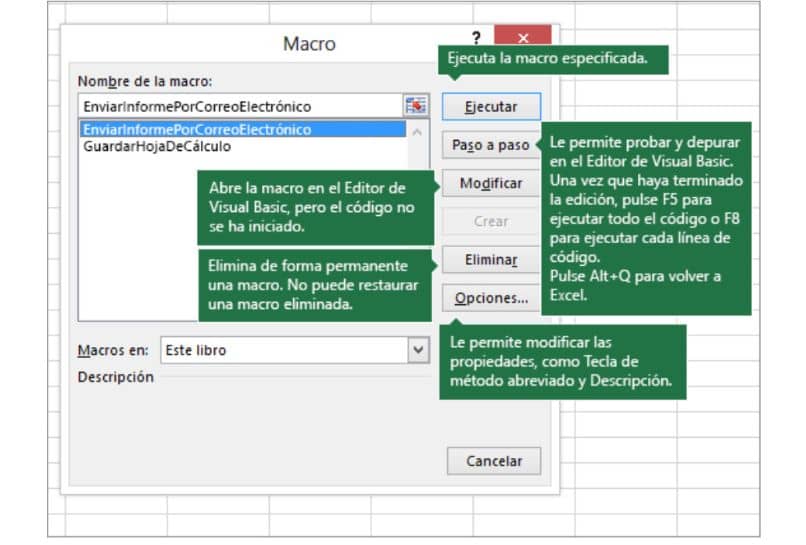Click the macro list scroll up arrow
Image resolution: width=806 pixels, height=545 pixels.
click(x=417, y=132)
